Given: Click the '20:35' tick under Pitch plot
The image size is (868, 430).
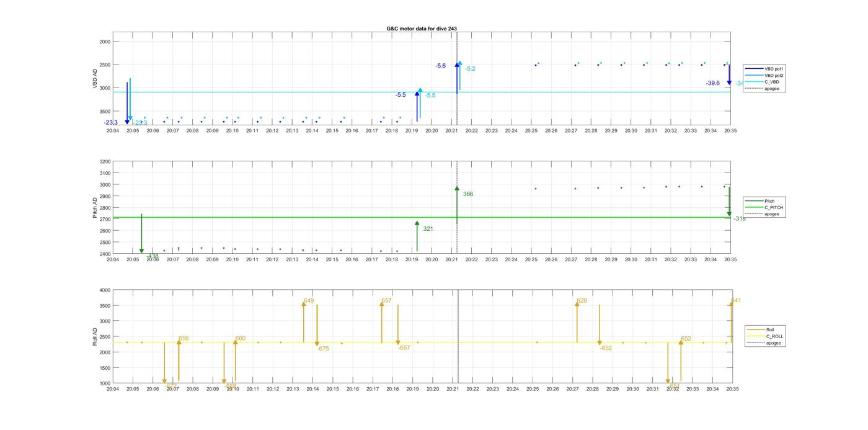Looking at the screenshot, I should [x=730, y=259].
